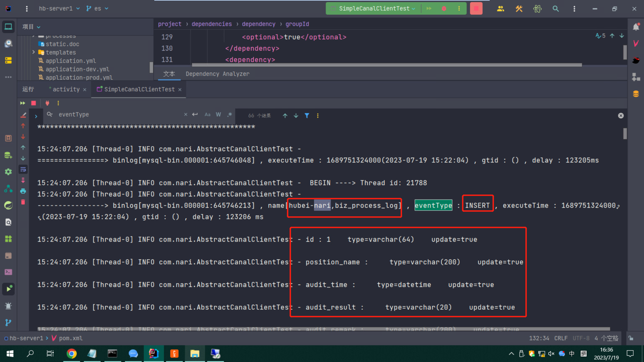Click the new line icon in the search field

[195, 115]
